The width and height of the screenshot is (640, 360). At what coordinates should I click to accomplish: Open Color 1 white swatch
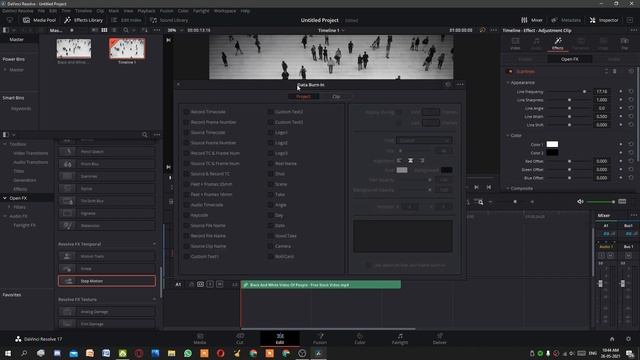[552, 144]
